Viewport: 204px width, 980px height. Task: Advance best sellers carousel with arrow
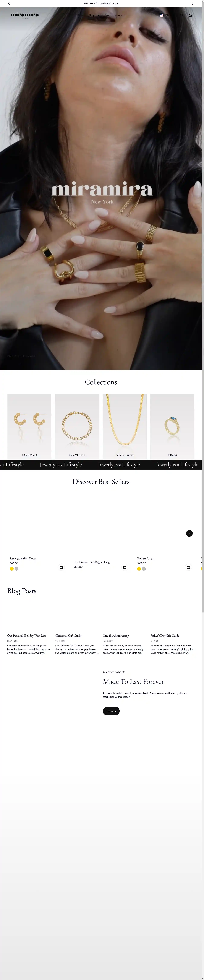189,533
